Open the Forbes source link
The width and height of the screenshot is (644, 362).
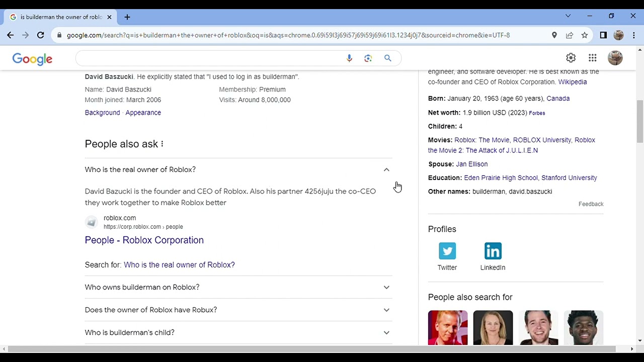[537, 113]
